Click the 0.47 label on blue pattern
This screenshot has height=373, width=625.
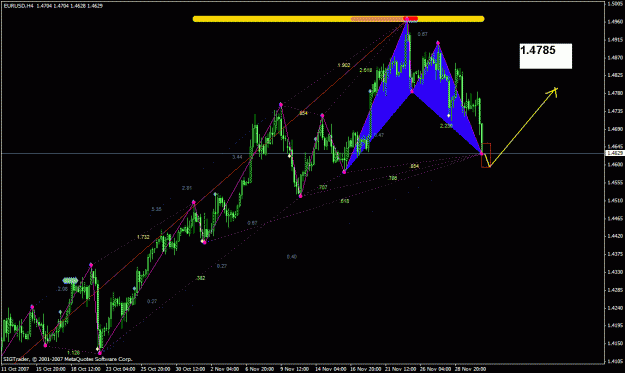pyautogui.click(x=379, y=135)
